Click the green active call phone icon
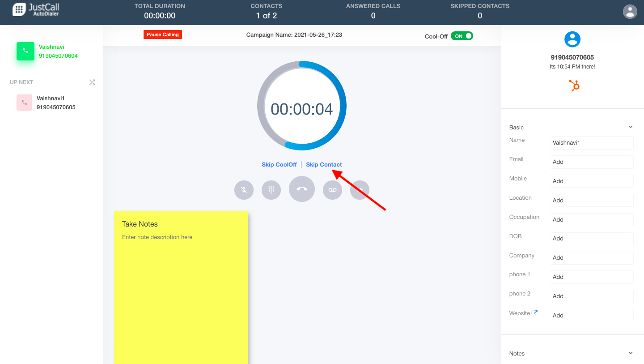Image resolution: width=644 pixels, height=364 pixels. point(25,51)
